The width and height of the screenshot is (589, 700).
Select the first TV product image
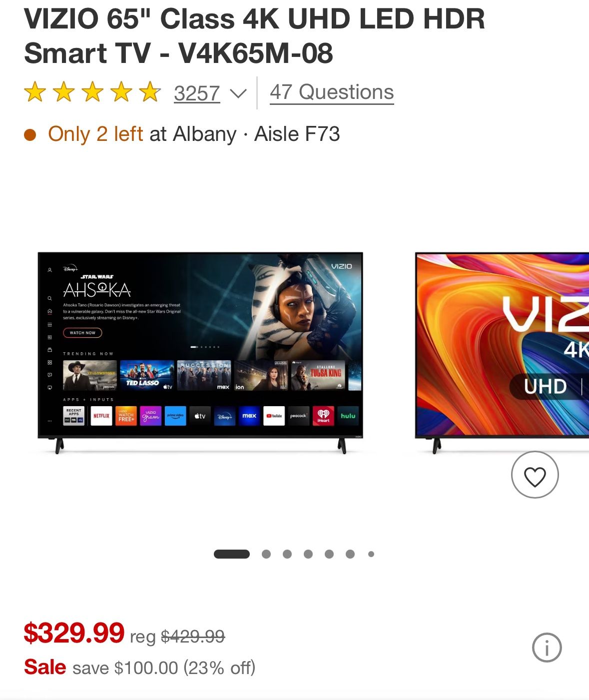(200, 352)
